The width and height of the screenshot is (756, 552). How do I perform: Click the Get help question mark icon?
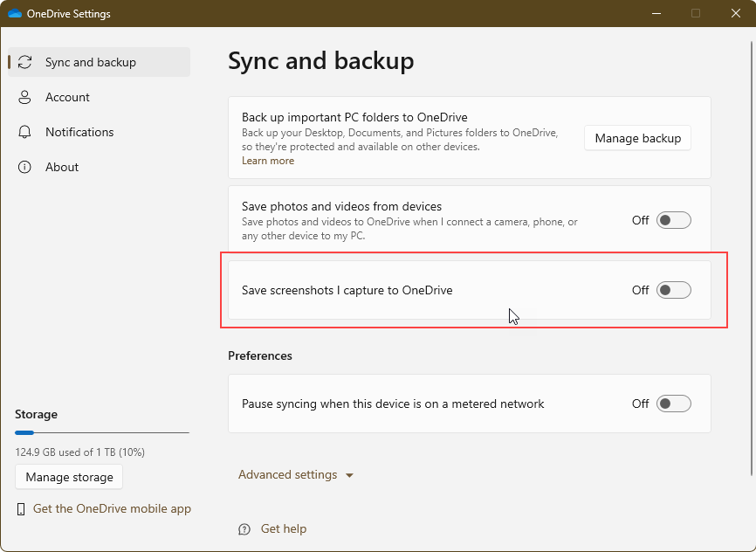pyautogui.click(x=244, y=529)
